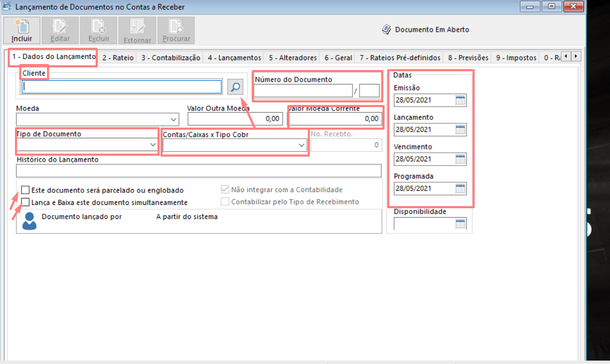610x364 pixels.
Task: Expand the Moeda dropdown
Action: point(173,119)
